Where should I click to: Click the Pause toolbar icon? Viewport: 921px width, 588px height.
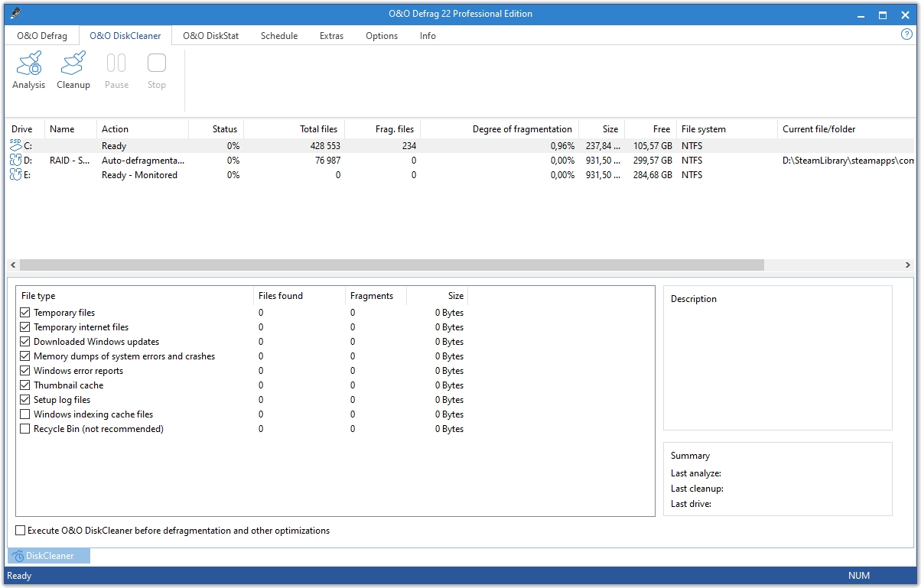(116, 63)
